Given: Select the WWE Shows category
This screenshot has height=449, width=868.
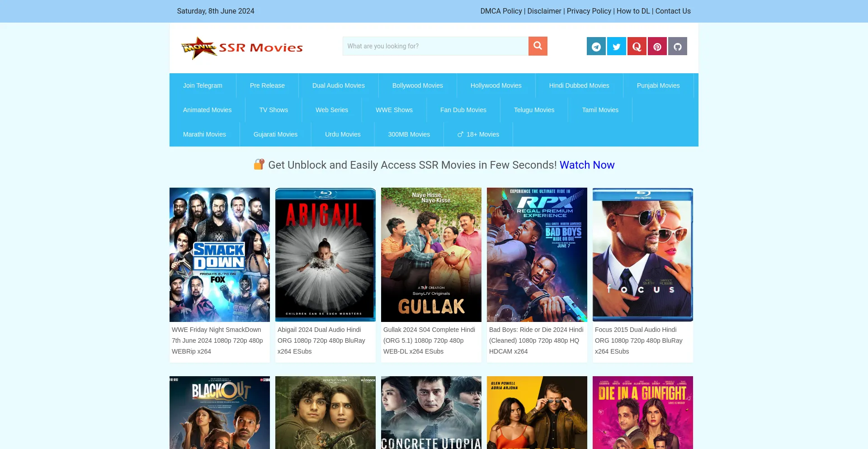Looking at the screenshot, I should click(x=394, y=110).
